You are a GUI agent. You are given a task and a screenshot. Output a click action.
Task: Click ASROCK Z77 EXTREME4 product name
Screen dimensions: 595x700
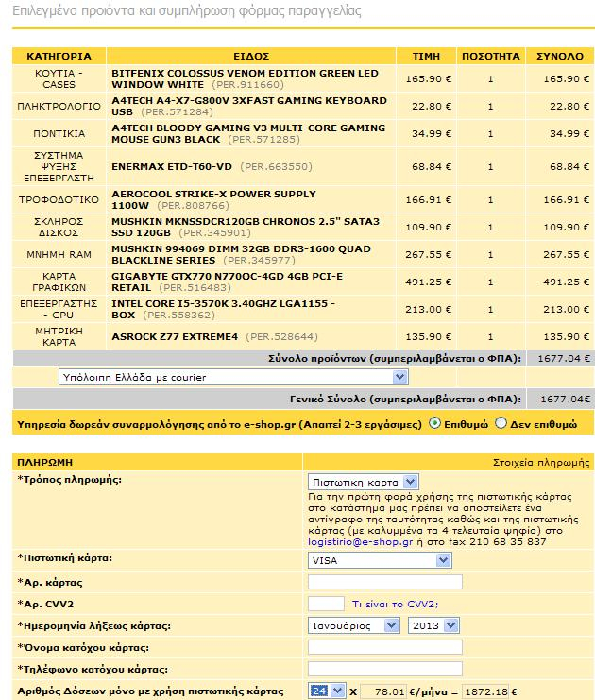pyautogui.click(x=175, y=336)
